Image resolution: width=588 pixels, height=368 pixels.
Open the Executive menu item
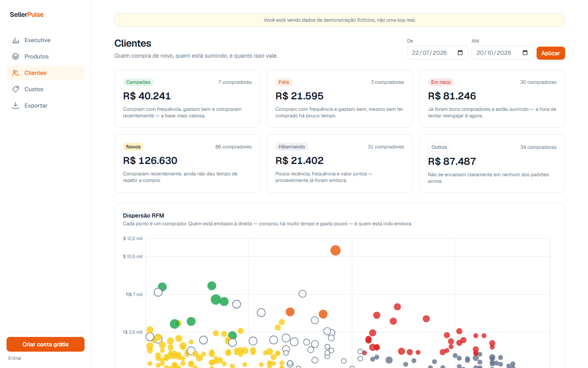tap(45, 40)
